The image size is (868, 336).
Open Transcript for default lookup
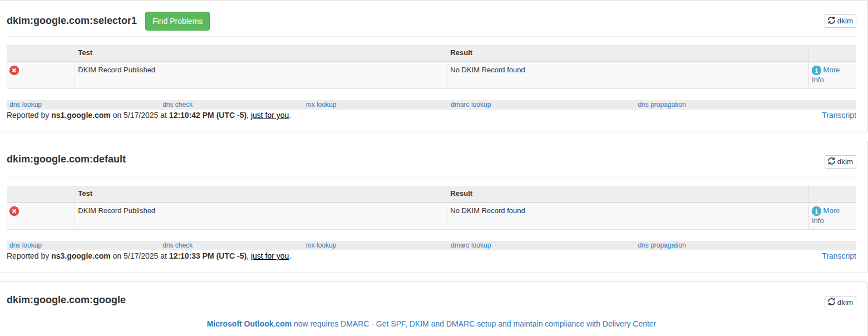point(839,256)
